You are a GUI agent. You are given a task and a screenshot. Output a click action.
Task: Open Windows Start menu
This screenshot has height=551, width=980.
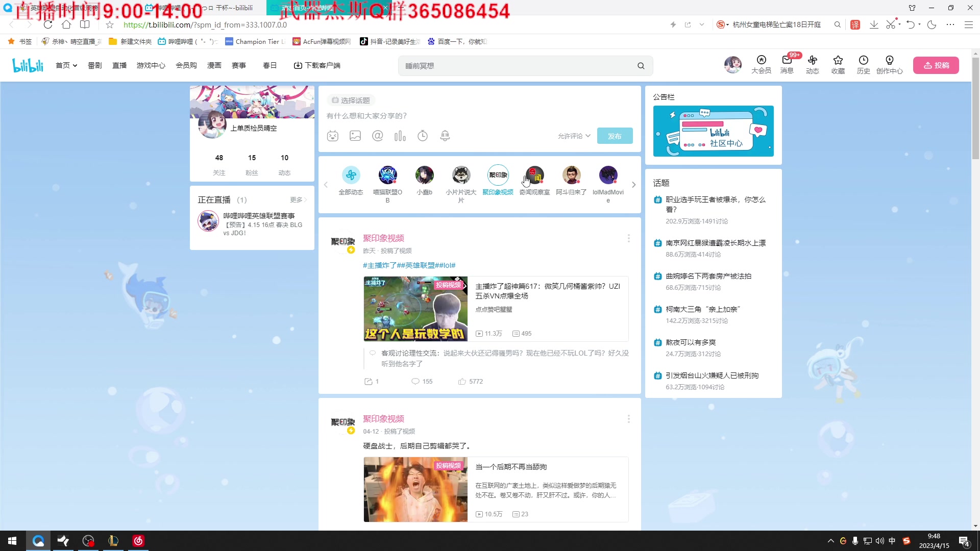click(x=12, y=541)
